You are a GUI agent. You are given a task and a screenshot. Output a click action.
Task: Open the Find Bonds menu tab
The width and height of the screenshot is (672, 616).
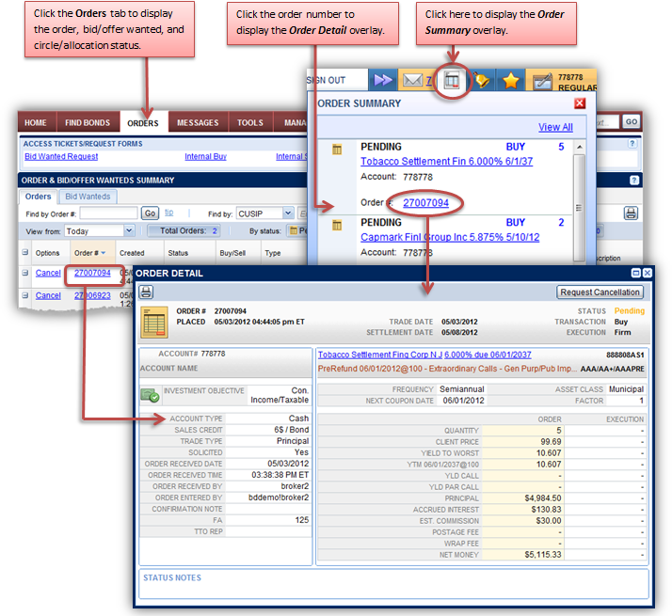pos(88,122)
